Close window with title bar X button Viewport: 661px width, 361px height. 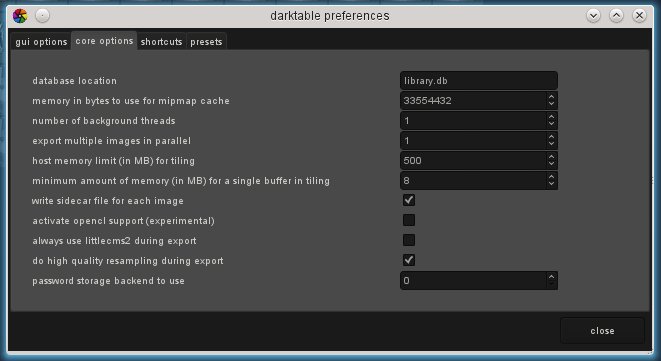(x=640, y=16)
